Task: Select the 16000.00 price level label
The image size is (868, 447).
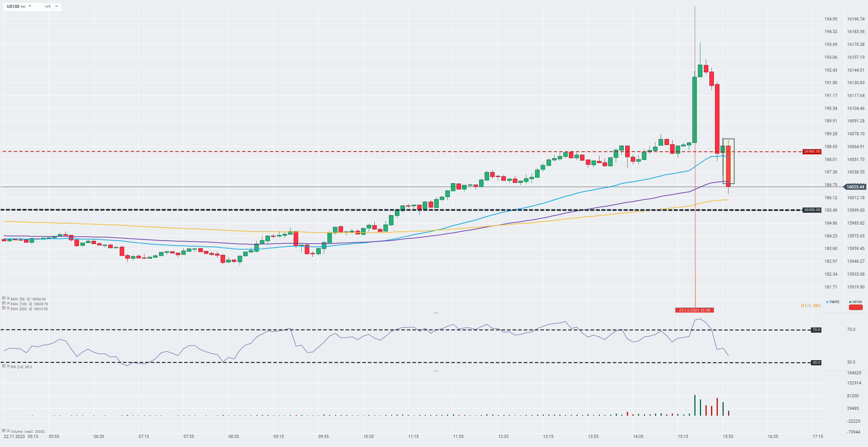Action: tap(812, 210)
